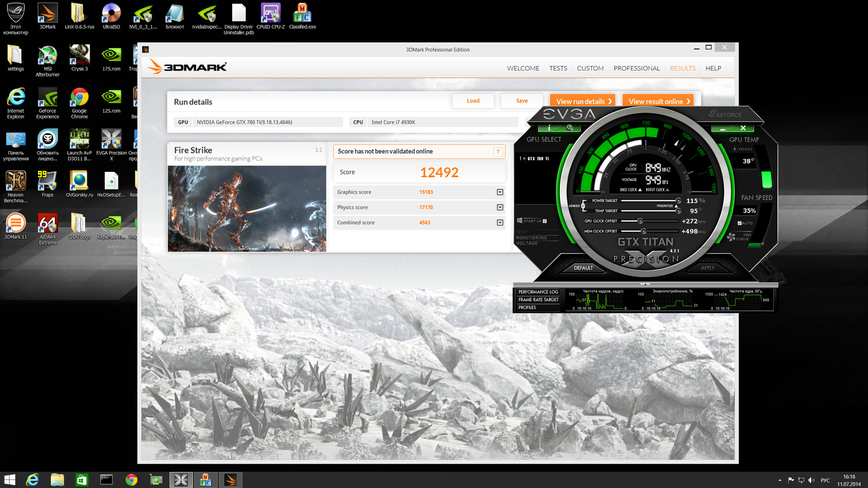Viewport: 868px width, 488px height.
Task: Select GeForce Experience desktop icon
Action: 48,103
